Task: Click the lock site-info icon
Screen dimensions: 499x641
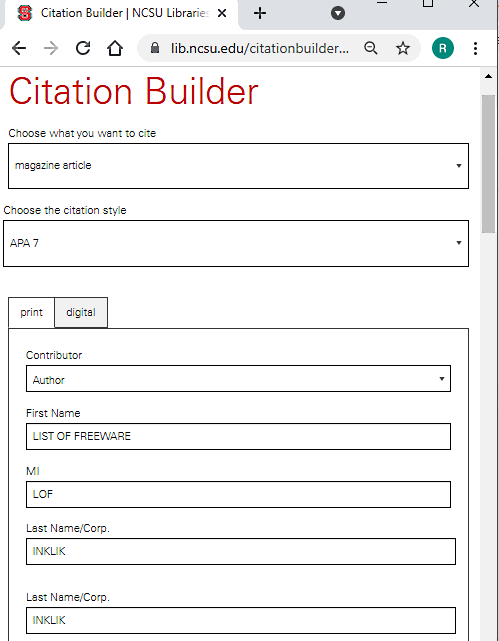Action: 155,48
